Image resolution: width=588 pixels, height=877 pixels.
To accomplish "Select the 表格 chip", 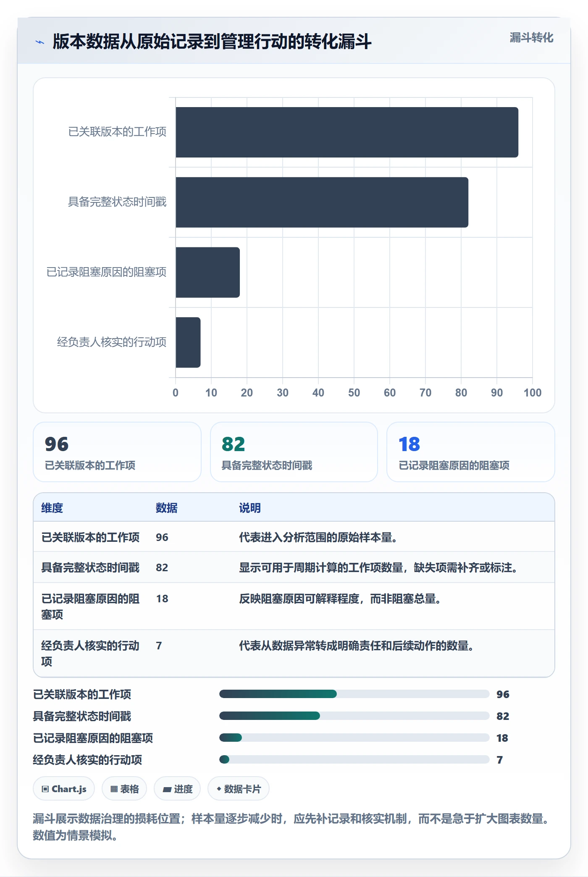I will point(124,789).
